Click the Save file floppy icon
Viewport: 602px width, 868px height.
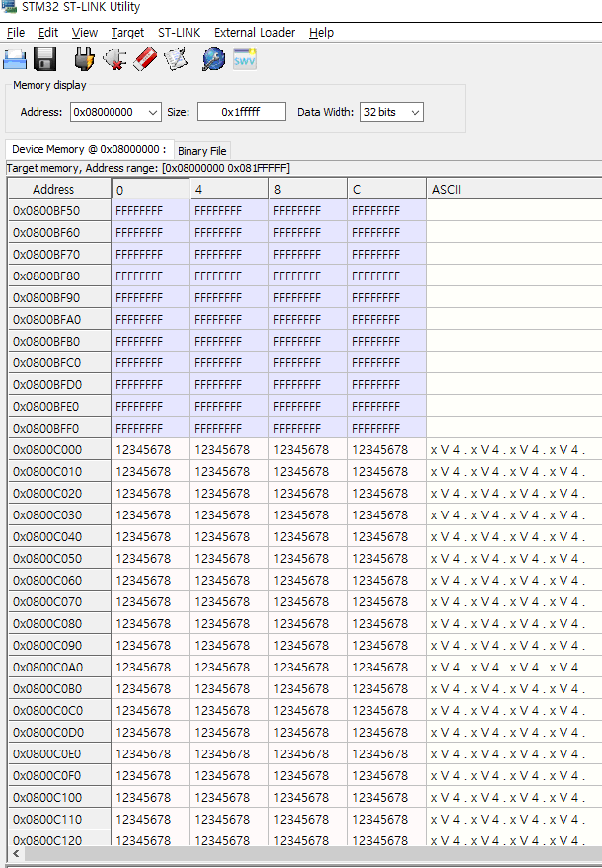point(44,60)
